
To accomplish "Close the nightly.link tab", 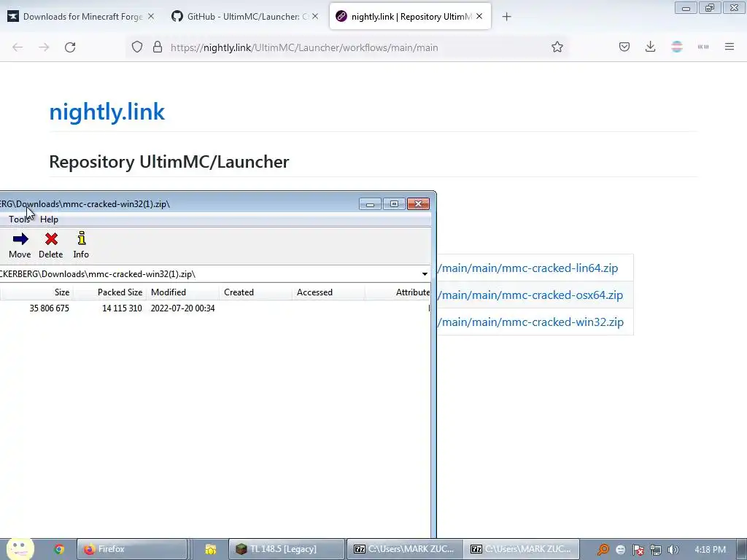I will coord(479,16).
